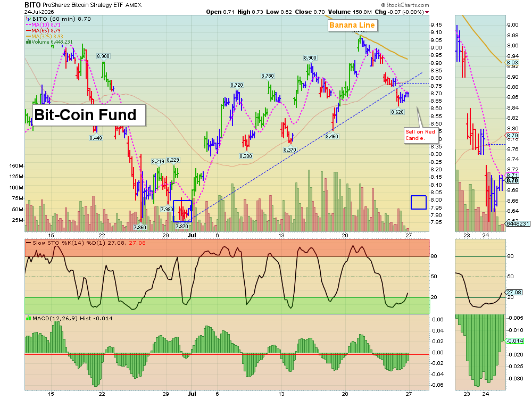Click the 8.620 price low label

(397, 112)
